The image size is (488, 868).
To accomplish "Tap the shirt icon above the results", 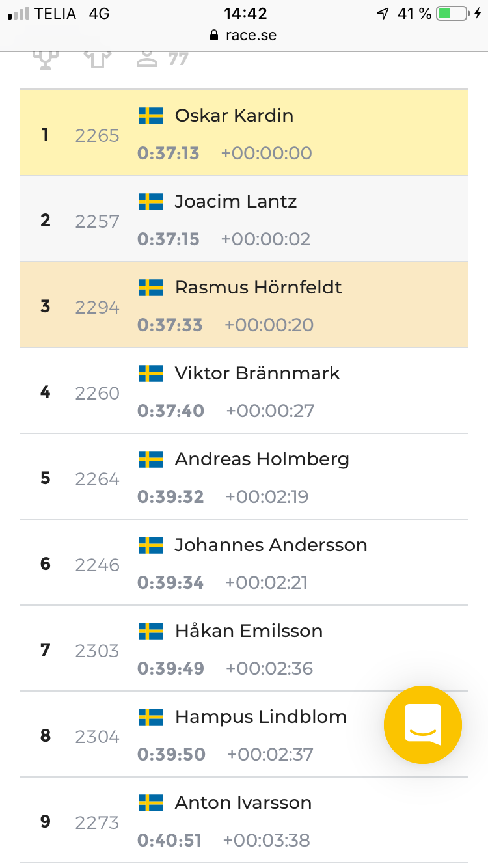I will [97, 59].
